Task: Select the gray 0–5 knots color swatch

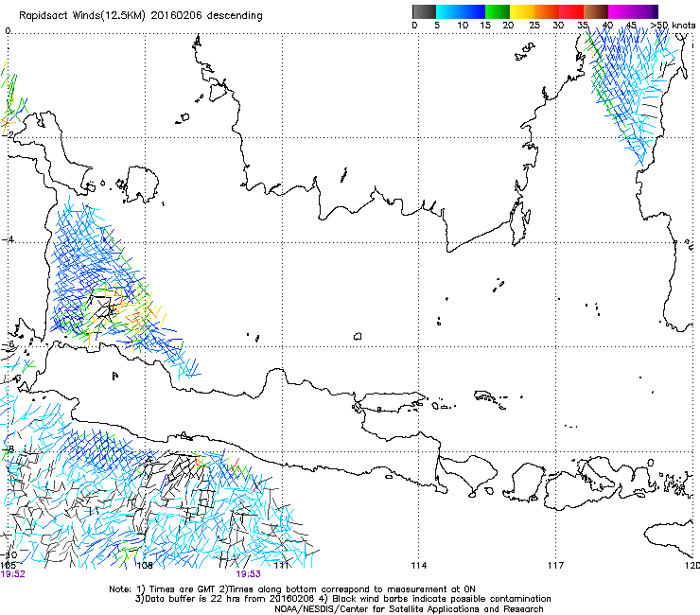Action: pyautogui.click(x=424, y=11)
